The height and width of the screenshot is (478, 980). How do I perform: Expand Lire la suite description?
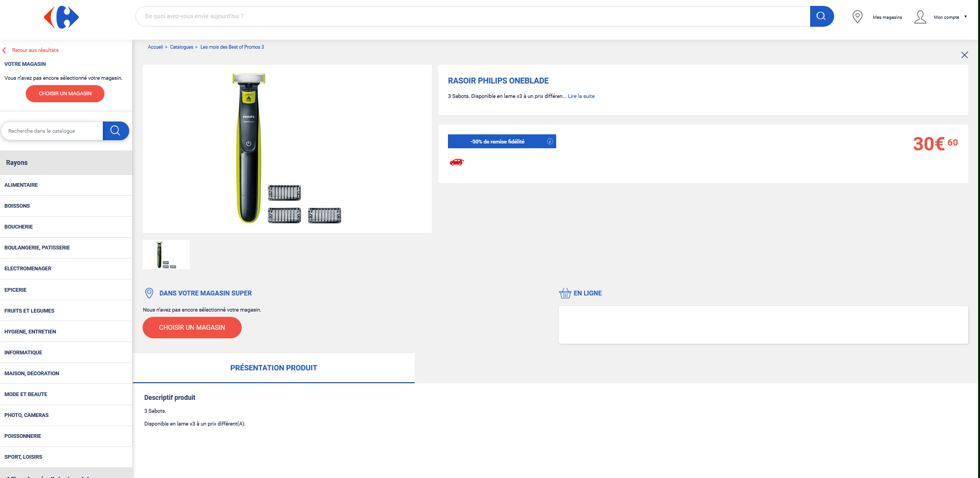pos(581,96)
